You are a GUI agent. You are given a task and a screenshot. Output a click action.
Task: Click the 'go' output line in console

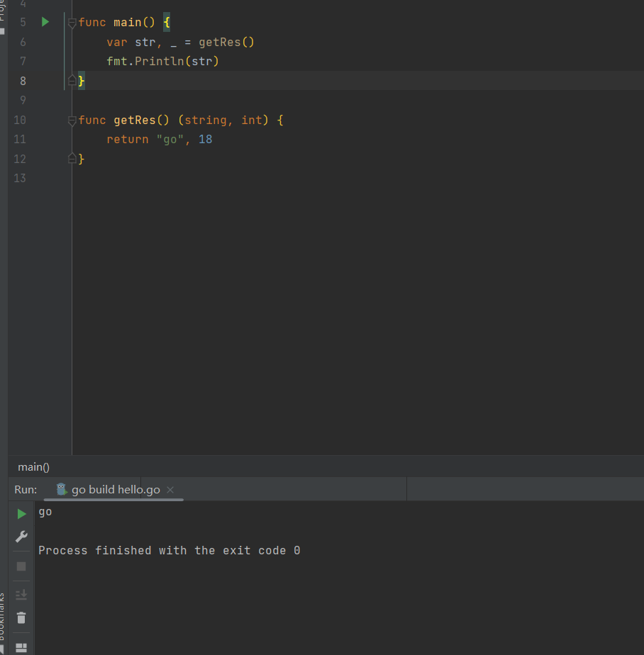[x=45, y=512]
